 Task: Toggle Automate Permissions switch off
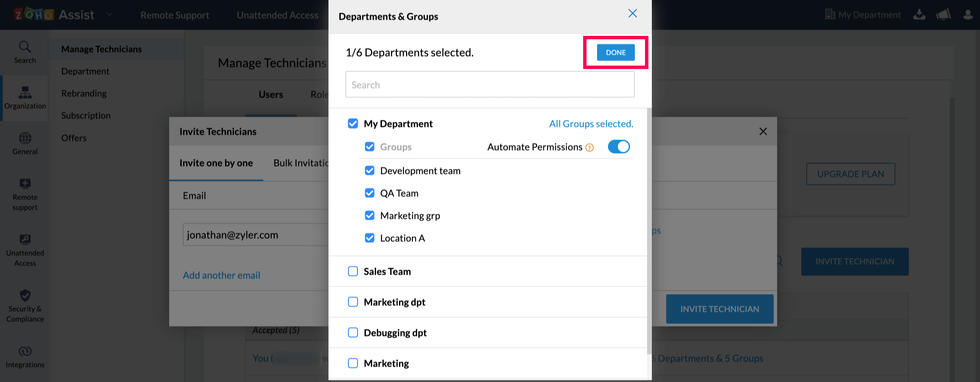pos(618,147)
